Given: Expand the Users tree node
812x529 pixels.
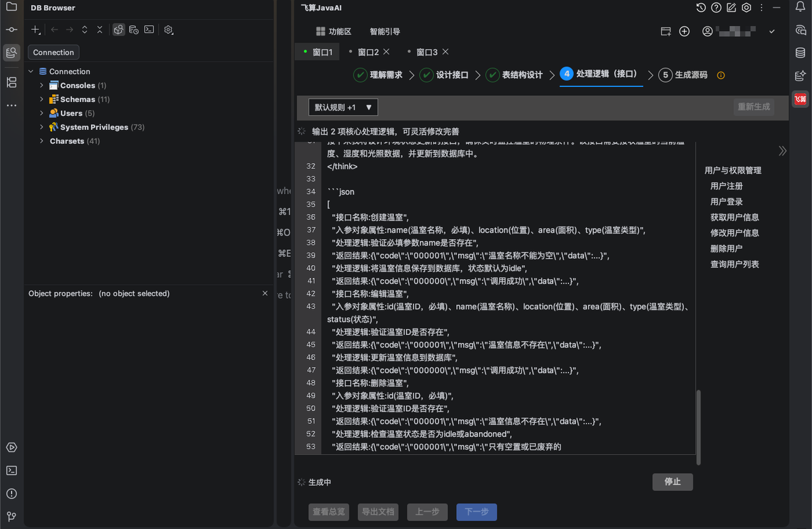Looking at the screenshot, I should (x=42, y=114).
